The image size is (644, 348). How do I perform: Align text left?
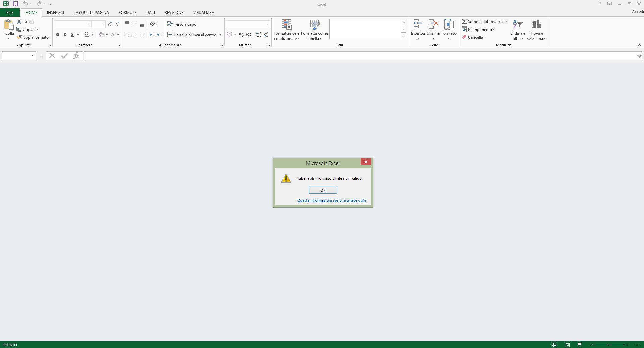[127, 35]
